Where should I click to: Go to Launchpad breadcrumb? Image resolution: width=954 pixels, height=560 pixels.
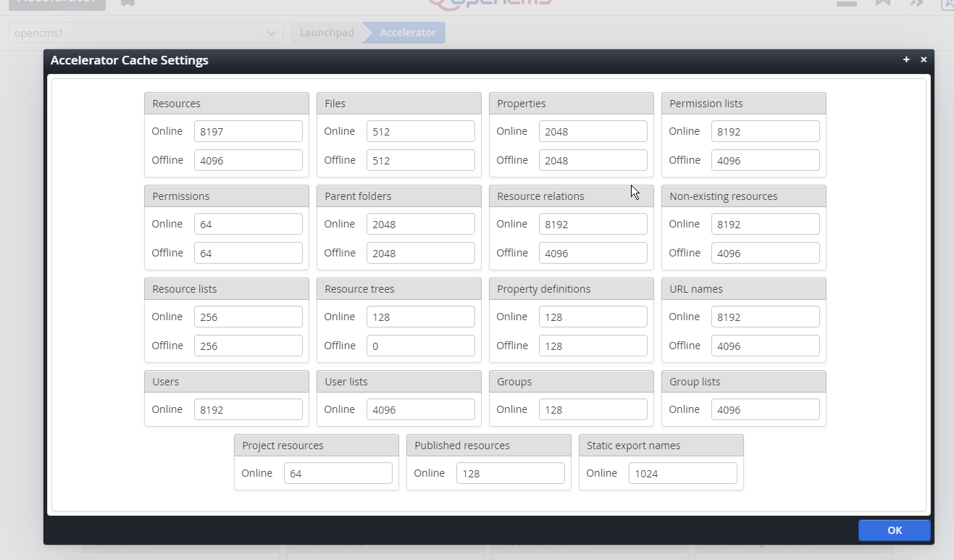pyautogui.click(x=327, y=33)
